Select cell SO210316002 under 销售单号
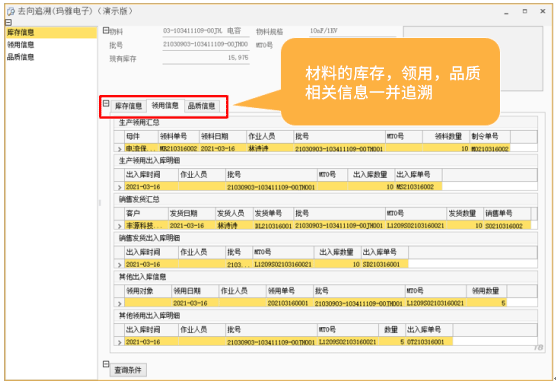Viewport: 556px width, 384px height. (x=507, y=226)
